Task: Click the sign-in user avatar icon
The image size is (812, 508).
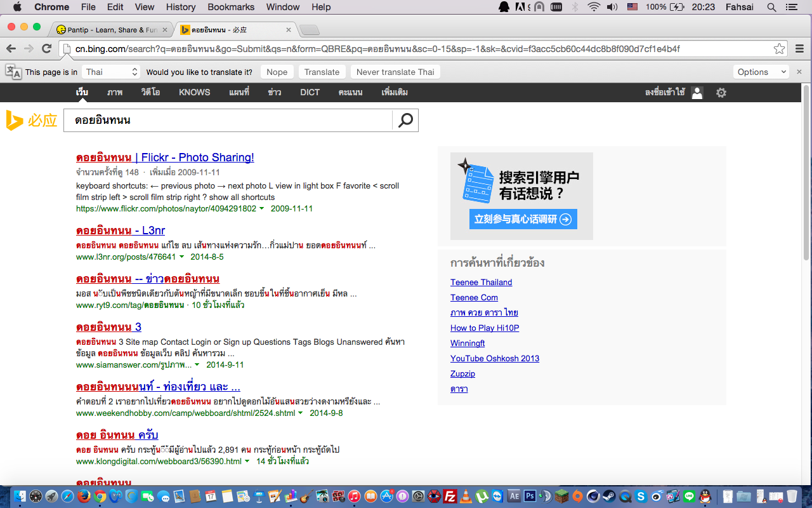Action: pos(697,93)
